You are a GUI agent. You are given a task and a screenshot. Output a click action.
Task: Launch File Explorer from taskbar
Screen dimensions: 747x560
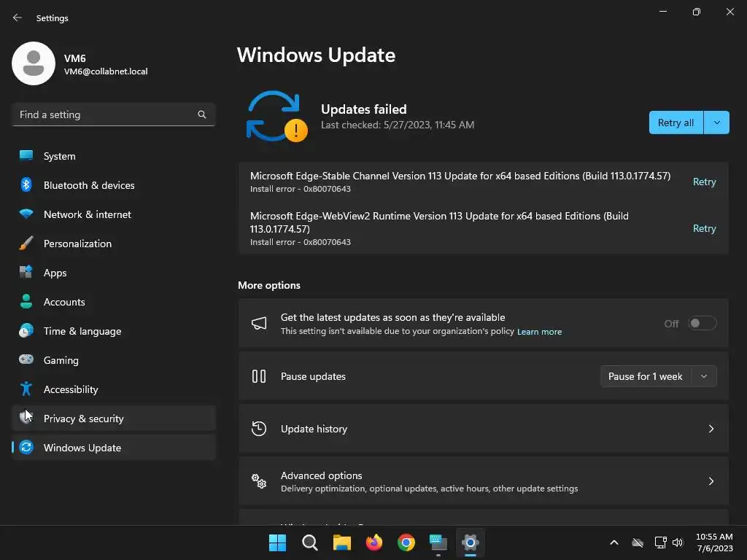click(341, 542)
